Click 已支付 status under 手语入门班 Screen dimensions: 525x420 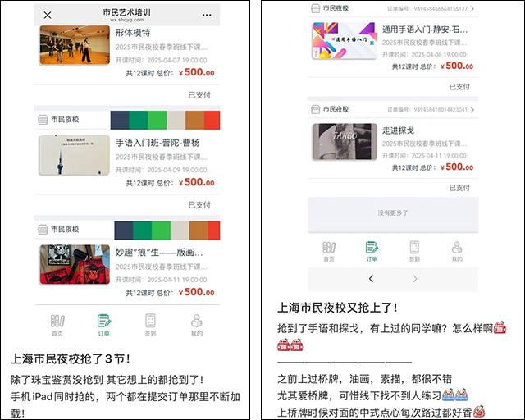[x=199, y=205]
